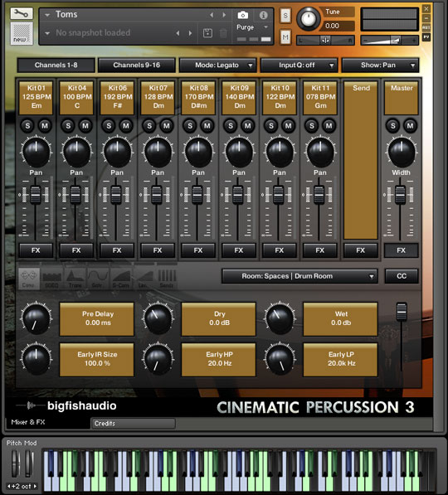Click the AUX button in the header
This screenshot has height=495, width=448.
coord(426,27)
